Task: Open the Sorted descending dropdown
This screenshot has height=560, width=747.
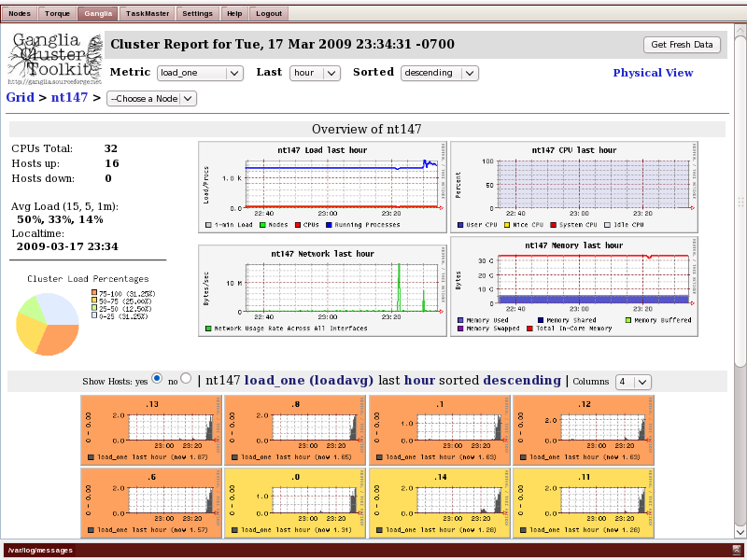Action: (x=439, y=73)
